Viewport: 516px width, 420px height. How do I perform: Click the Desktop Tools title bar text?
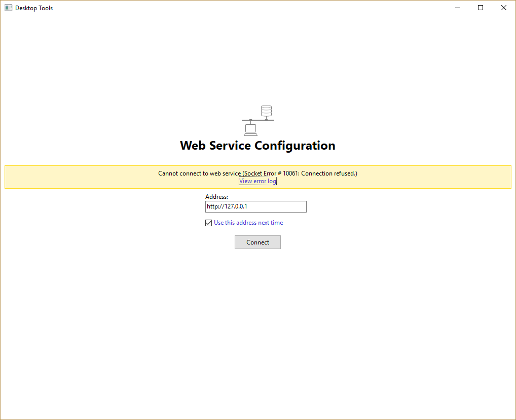tap(34, 8)
